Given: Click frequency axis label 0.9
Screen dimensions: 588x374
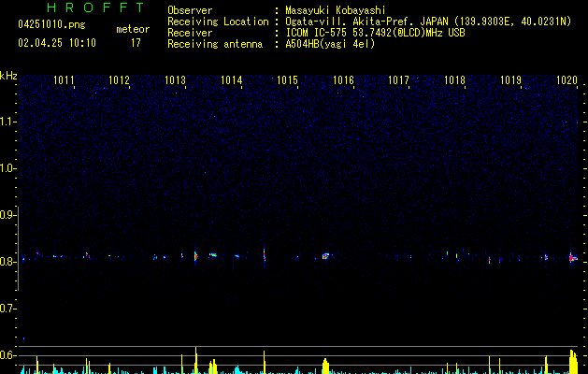Looking at the screenshot, I should click(x=7, y=215).
